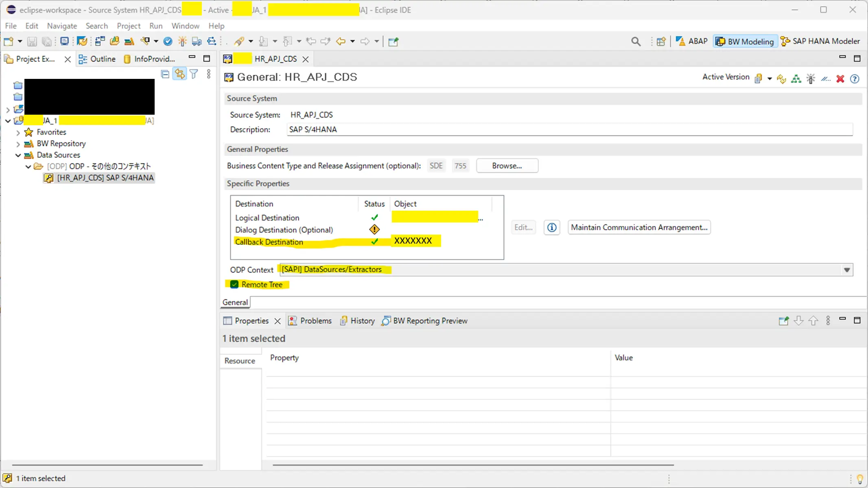
Task: Click the Browse... button
Action: pos(507,166)
